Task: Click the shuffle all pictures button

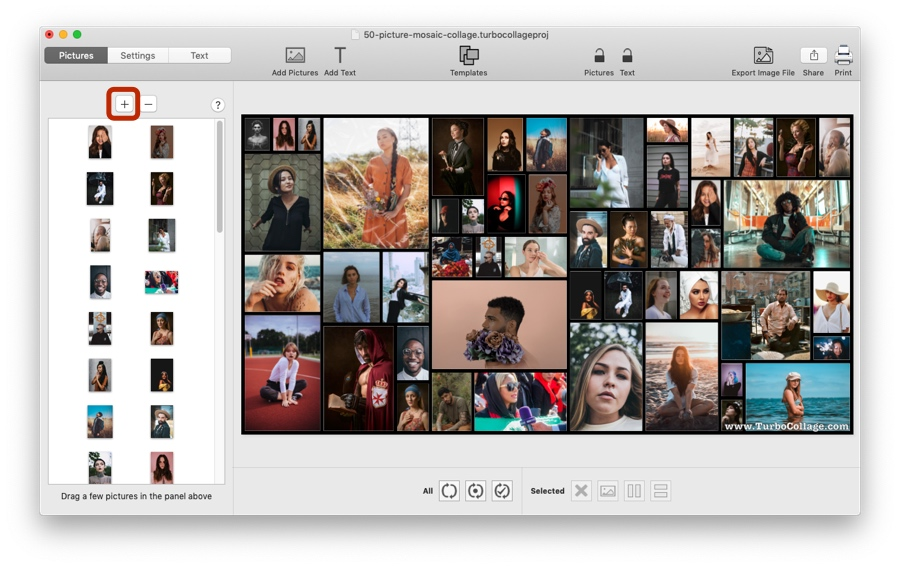Action: 449,491
